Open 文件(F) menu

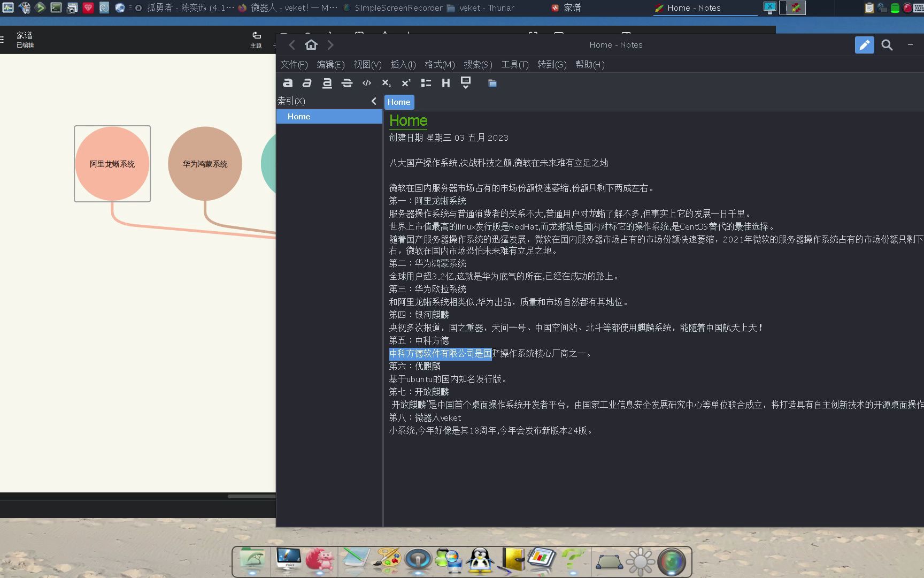294,64
